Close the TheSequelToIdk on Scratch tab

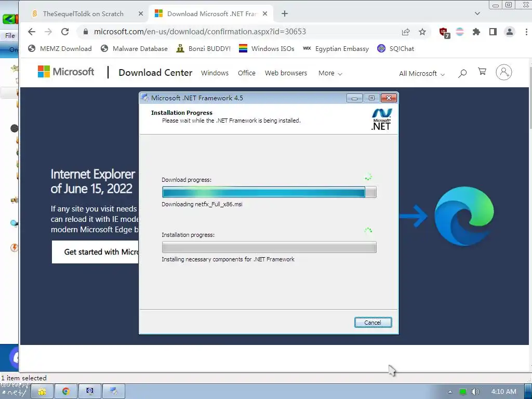[141, 14]
